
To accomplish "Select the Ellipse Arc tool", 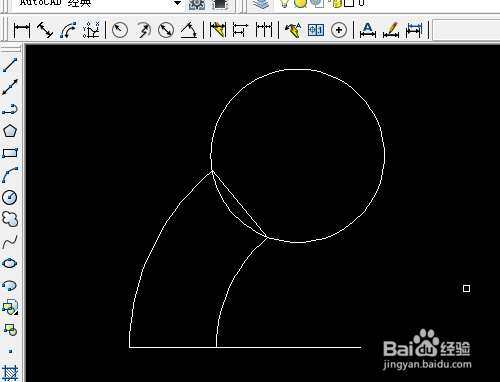I will tap(10, 286).
